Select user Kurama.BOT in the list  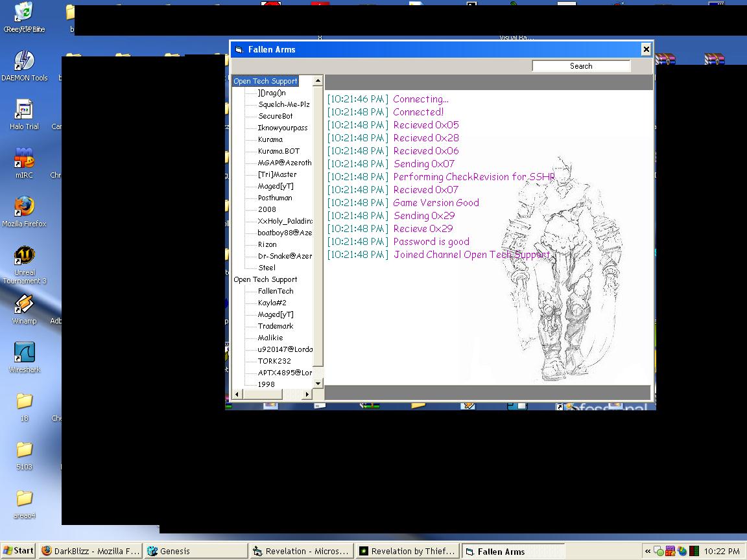coord(278,151)
